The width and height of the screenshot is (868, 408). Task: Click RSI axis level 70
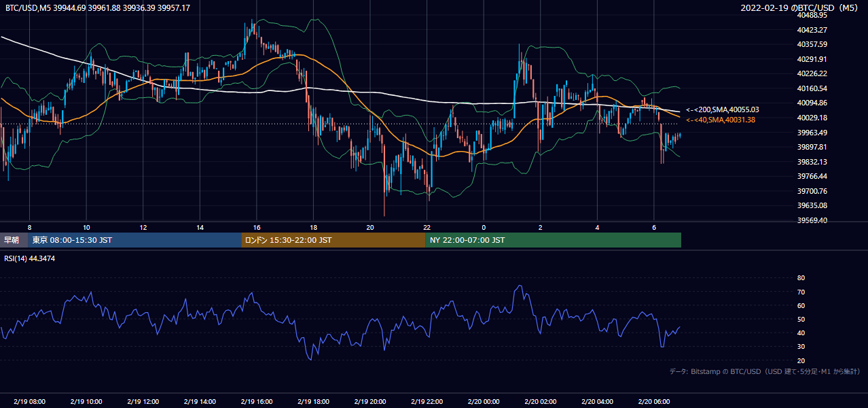801,292
